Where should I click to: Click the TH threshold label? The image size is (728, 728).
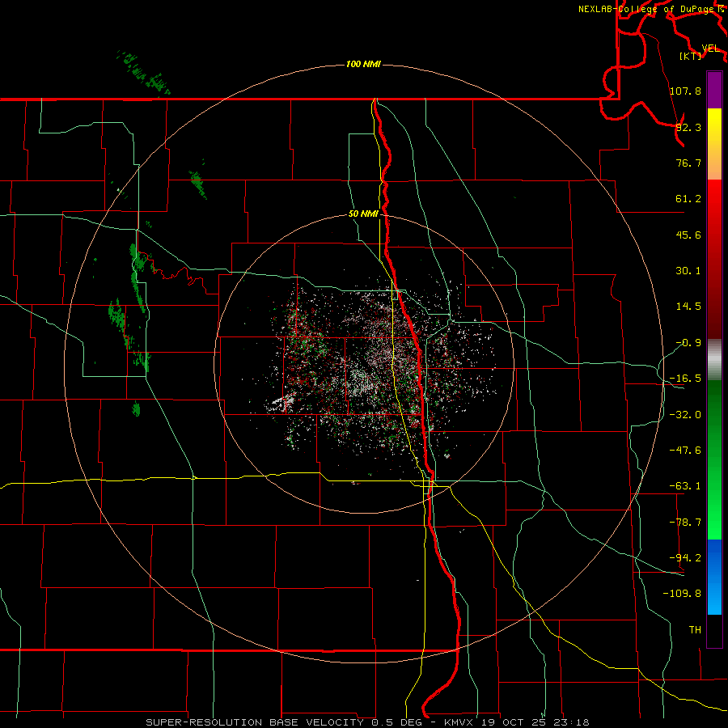coord(695,630)
